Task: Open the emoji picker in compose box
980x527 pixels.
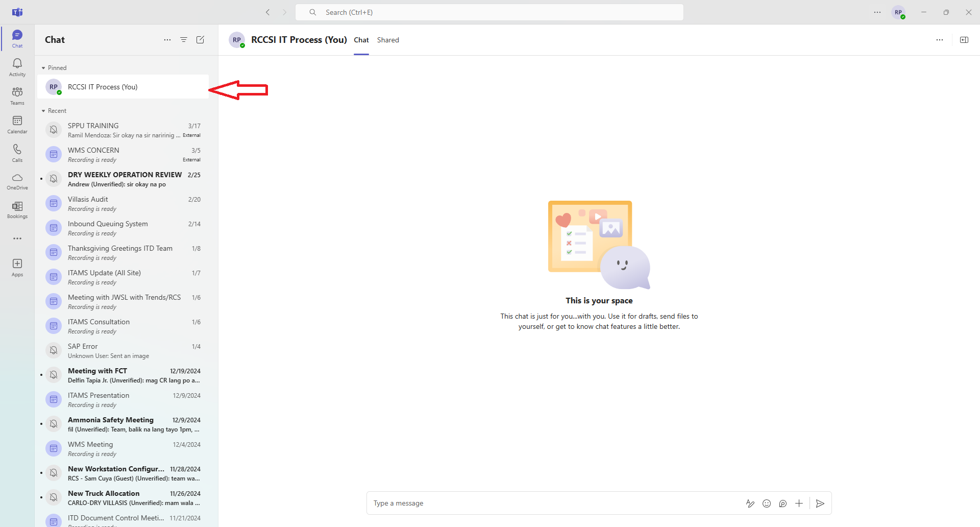Action: (767, 504)
